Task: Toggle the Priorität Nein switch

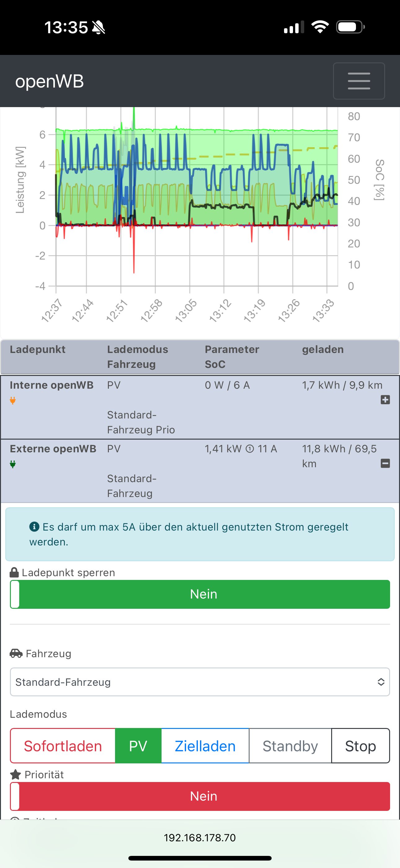Action: pyautogui.click(x=200, y=796)
